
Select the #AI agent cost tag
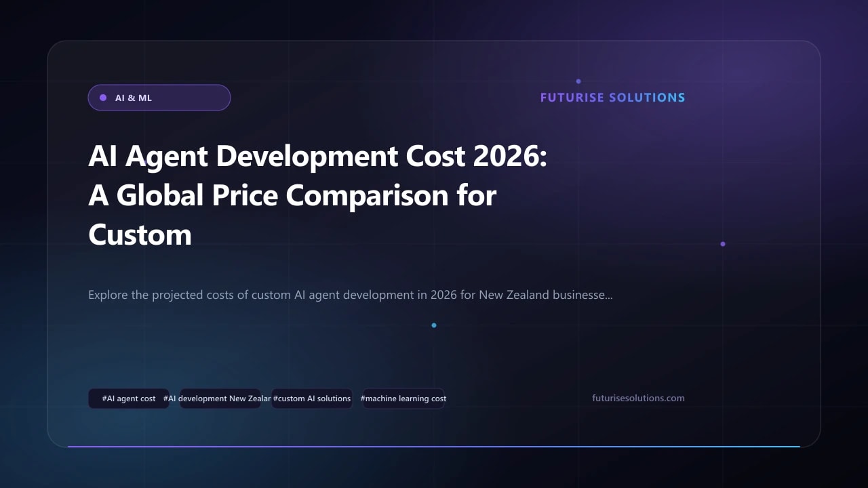[x=129, y=399]
